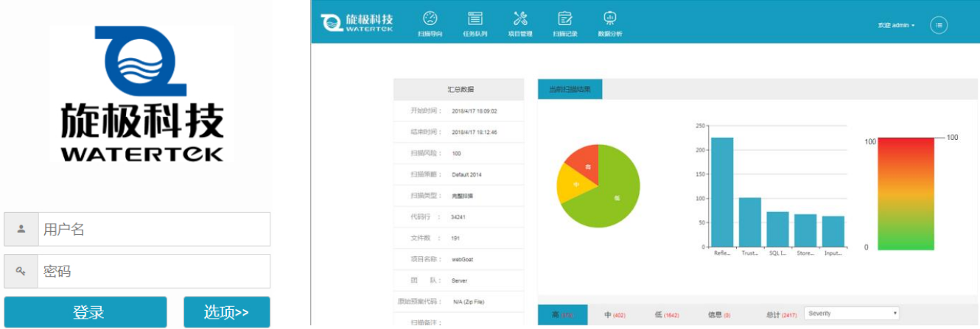
Task: Click into the 密码 password field
Action: [154, 272]
